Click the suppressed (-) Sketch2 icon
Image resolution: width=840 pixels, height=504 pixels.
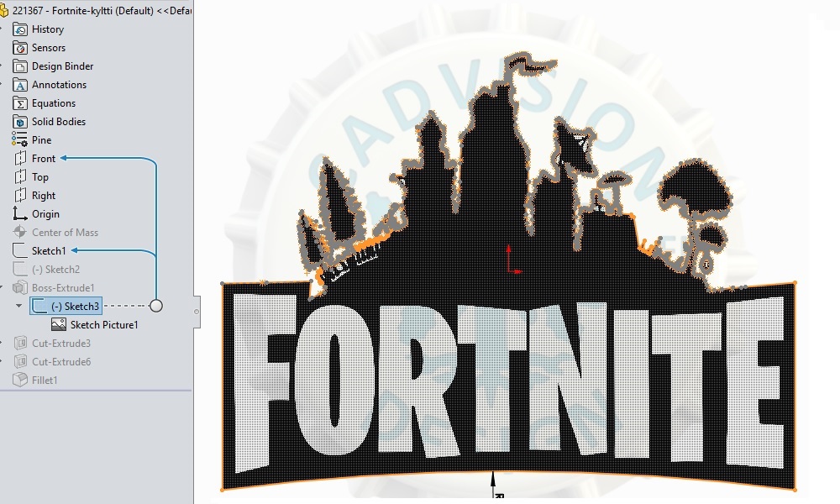20,269
